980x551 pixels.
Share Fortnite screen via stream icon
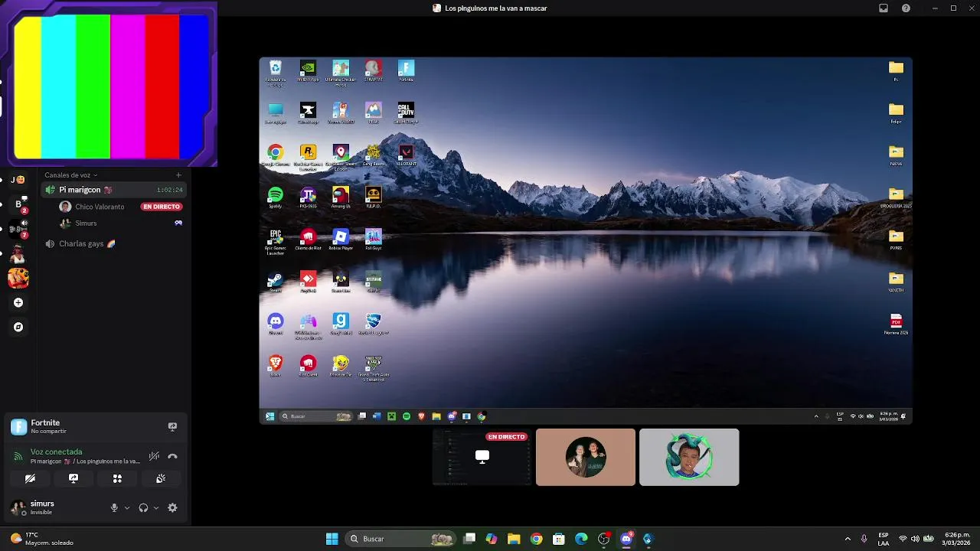172,427
